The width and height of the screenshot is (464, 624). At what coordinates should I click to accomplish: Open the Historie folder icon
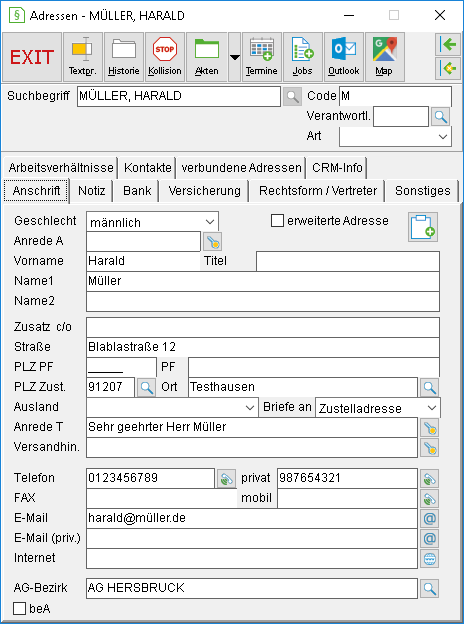[124, 57]
